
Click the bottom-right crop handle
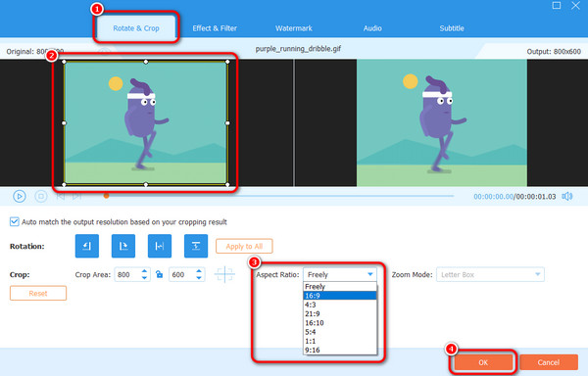click(227, 184)
